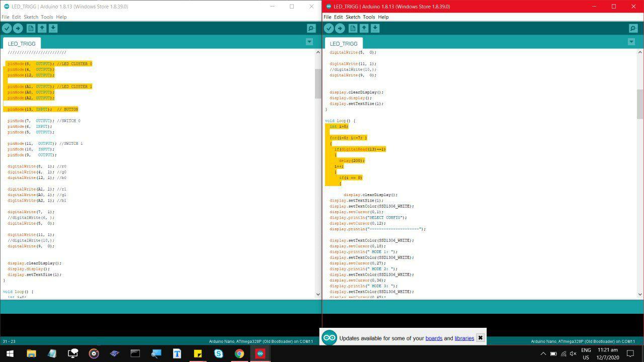Open Edit menu in right window

pyautogui.click(x=339, y=17)
